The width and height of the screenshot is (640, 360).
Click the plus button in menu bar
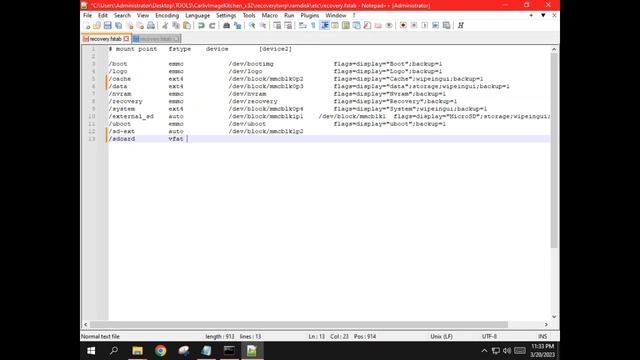[531, 16]
